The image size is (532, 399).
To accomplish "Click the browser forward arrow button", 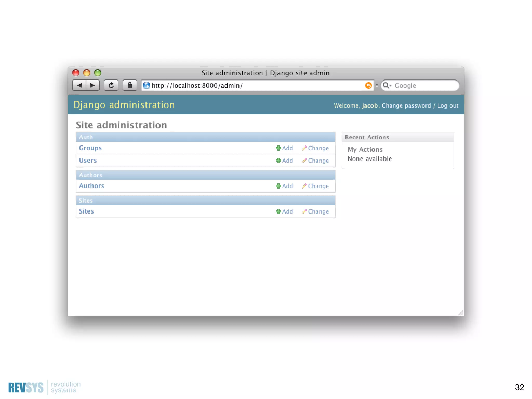I will coord(92,85).
